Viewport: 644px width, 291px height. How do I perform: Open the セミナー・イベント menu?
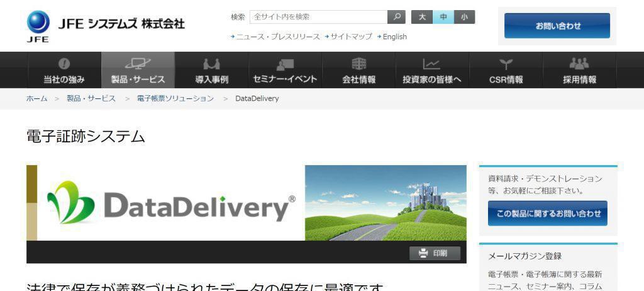tap(285, 70)
